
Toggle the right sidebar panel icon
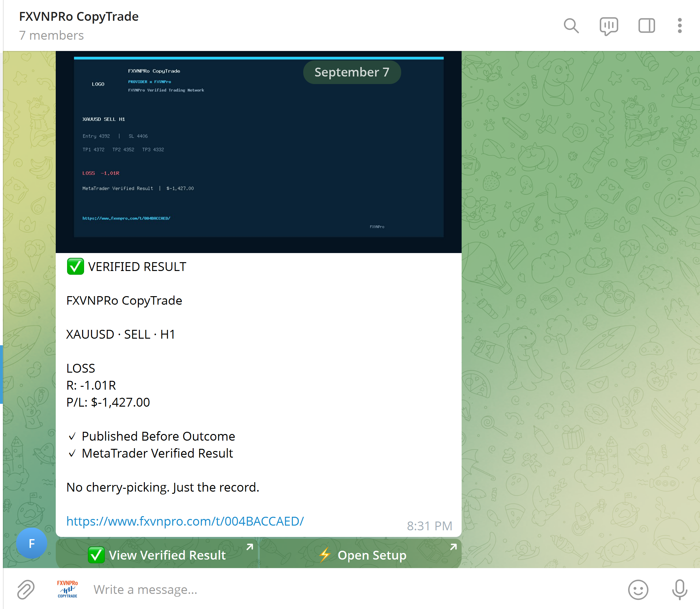pos(646,26)
